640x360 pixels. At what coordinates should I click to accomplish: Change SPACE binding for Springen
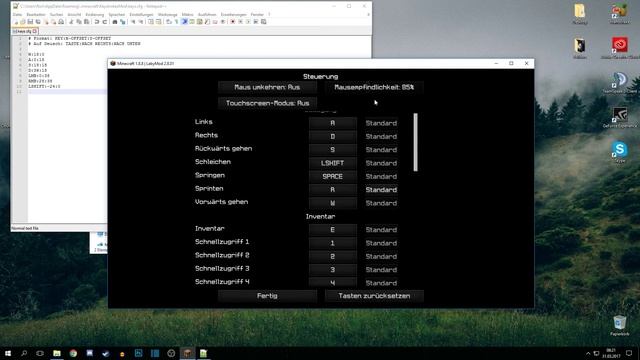pos(333,176)
